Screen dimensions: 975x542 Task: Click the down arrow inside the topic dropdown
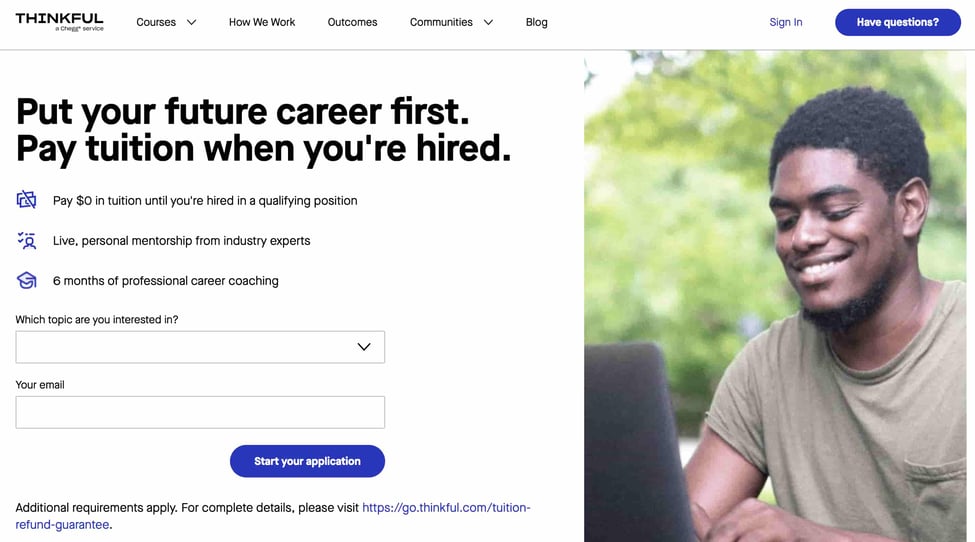pos(364,347)
